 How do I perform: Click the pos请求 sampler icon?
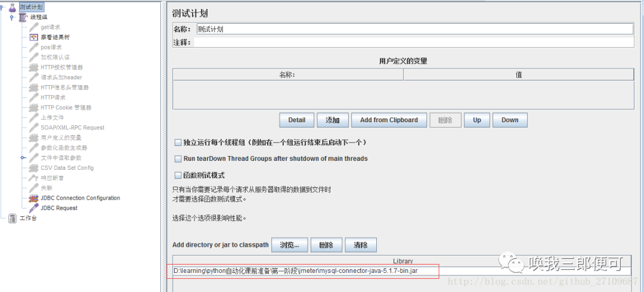pos(33,47)
